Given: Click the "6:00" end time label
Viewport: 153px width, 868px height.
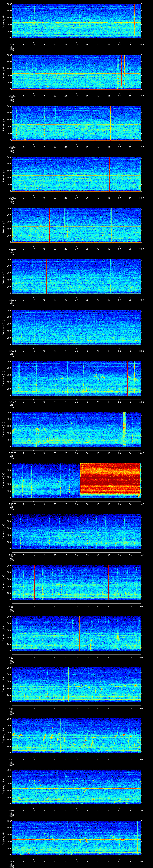Looking at the screenshot, I should (141, 249).
